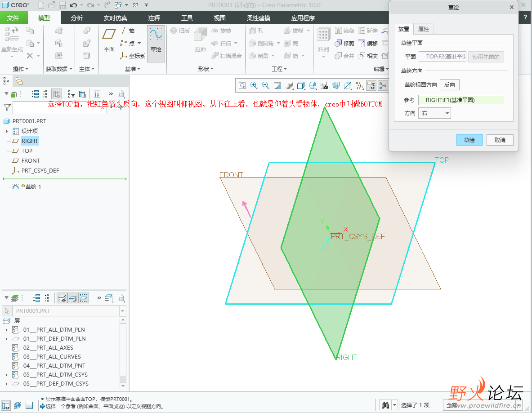This screenshot has width=532, height=413.
Task: Open the 文件 (File) menu
Action: pos(13,18)
